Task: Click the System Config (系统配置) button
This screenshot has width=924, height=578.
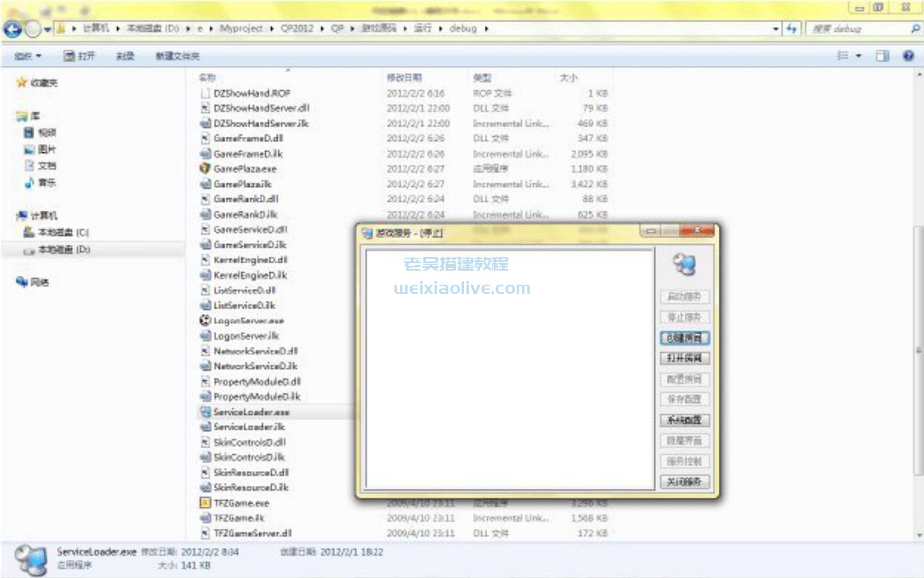Action: click(684, 420)
